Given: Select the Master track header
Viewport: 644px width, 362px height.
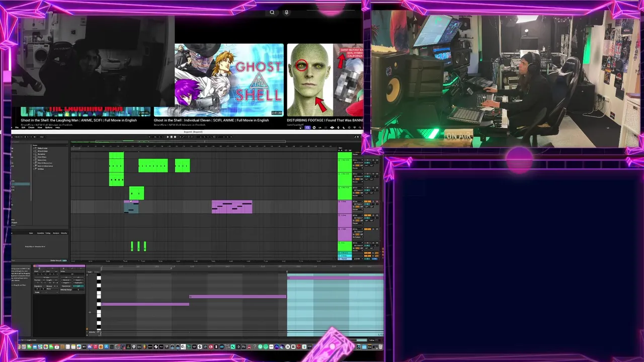Looking at the screenshot, I should click(x=344, y=259).
